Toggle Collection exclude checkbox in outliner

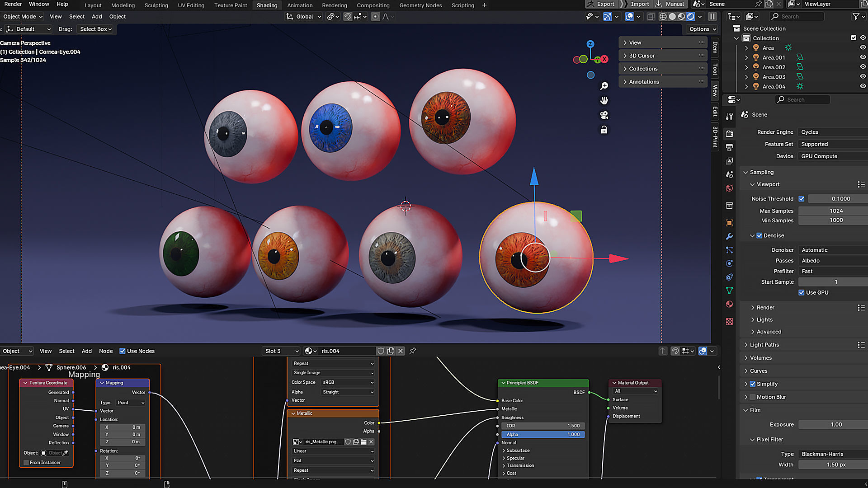854,38
